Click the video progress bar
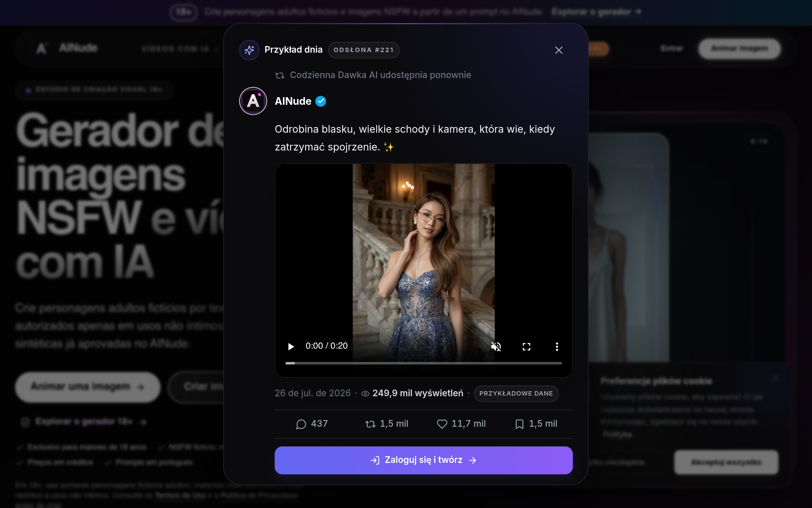This screenshot has height=508, width=812. pyautogui.click(x=423, y=363)
